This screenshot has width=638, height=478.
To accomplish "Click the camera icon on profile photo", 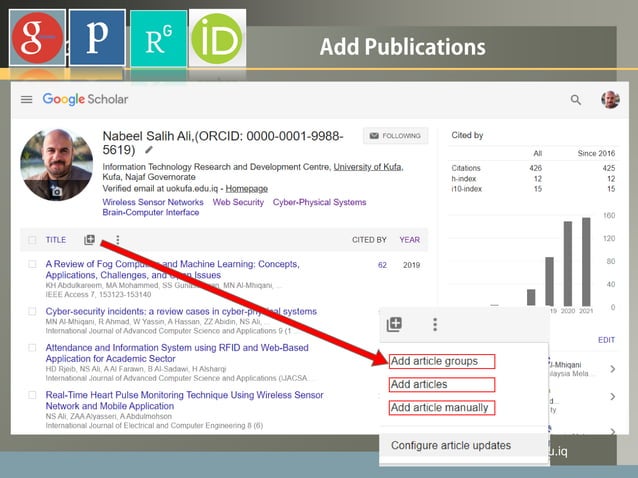I will point(57,191).
